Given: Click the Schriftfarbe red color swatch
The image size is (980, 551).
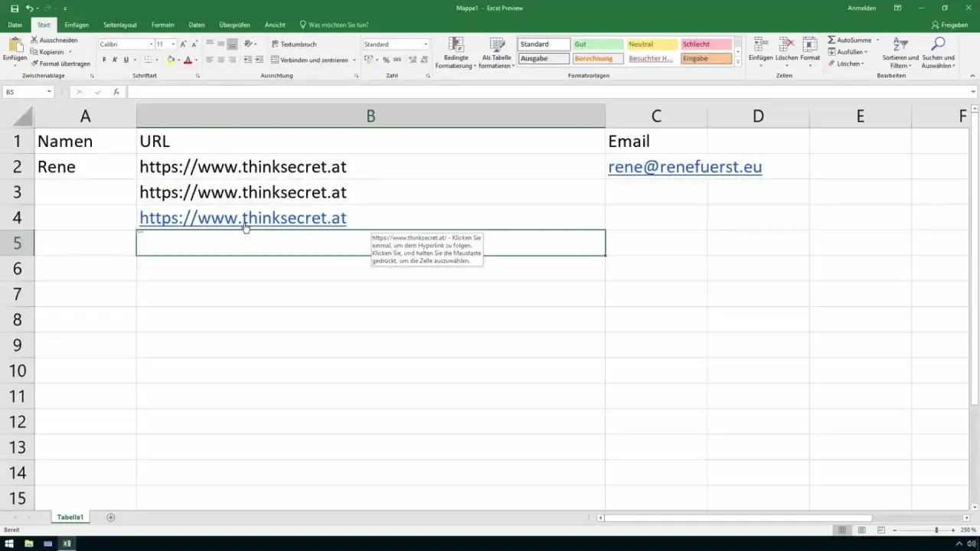Looking at the screenshot, I should click(x=187, y=60).
